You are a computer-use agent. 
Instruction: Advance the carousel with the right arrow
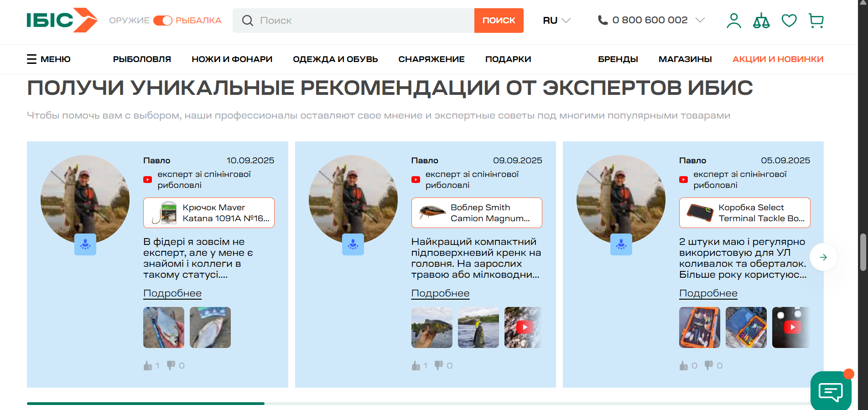823,257
